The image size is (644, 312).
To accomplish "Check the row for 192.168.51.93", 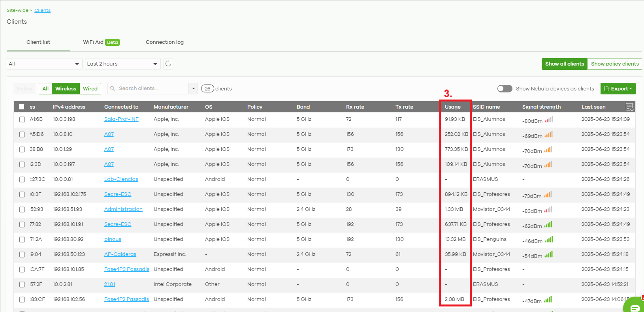I will coord(22,209).
